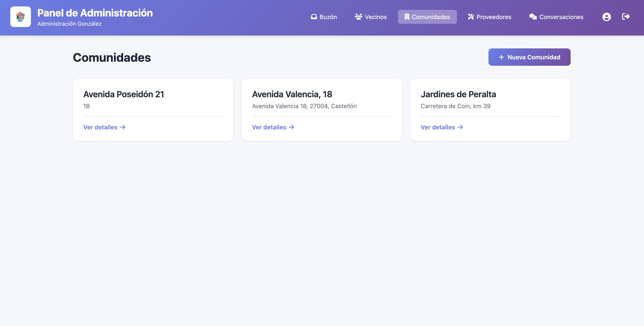
Task: Select the Jardines de Peralta card title
Action: [x=458, y=94]
